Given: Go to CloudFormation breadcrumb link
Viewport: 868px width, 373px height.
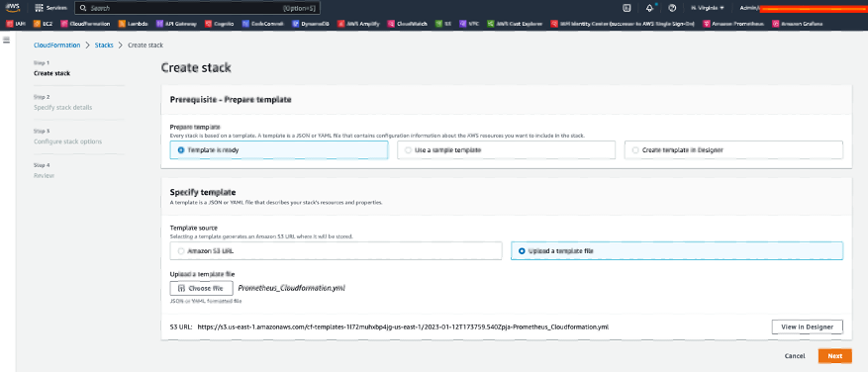Looking at the screenshot, I should click(57, 45).
